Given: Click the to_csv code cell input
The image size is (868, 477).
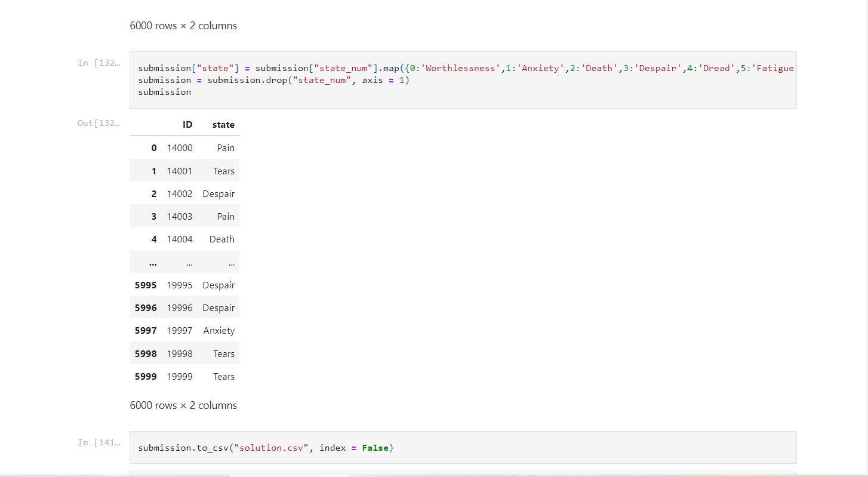Looking at the screenshot, I should tap(463, 447).
